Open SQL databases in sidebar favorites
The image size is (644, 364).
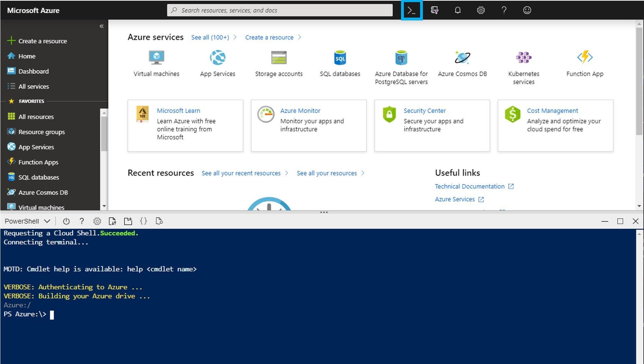coord(33,177)
